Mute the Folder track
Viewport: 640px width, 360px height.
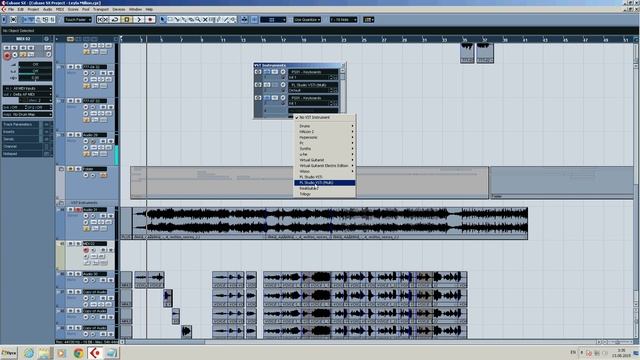pyautogui.click(x=71, y=169)
